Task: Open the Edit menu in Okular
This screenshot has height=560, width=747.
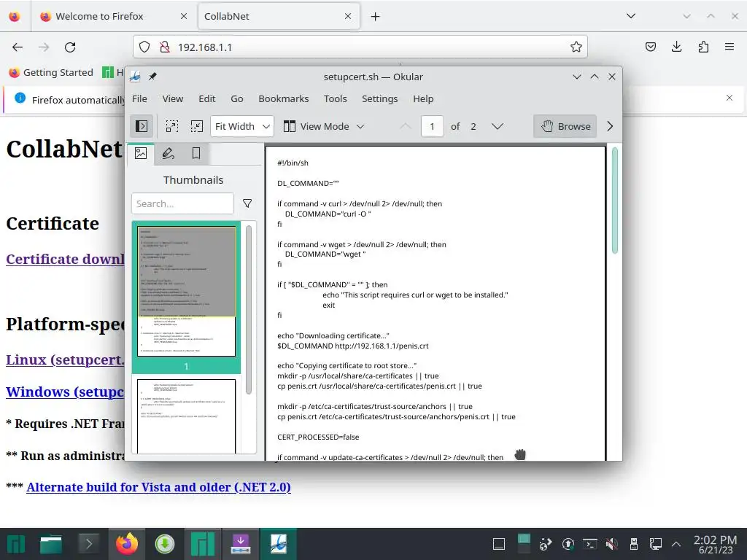Action: click(x=206, y=98)
